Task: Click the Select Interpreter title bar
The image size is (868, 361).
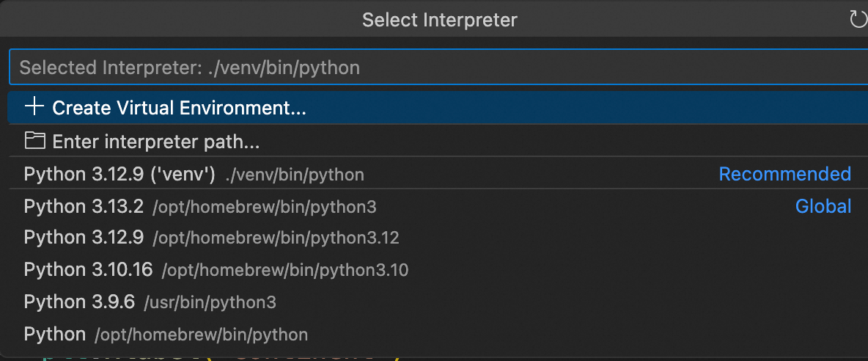Action: [440, 20]
